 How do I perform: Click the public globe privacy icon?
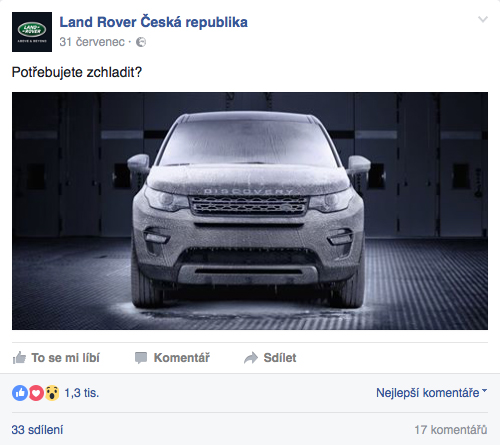pos(141,42)
